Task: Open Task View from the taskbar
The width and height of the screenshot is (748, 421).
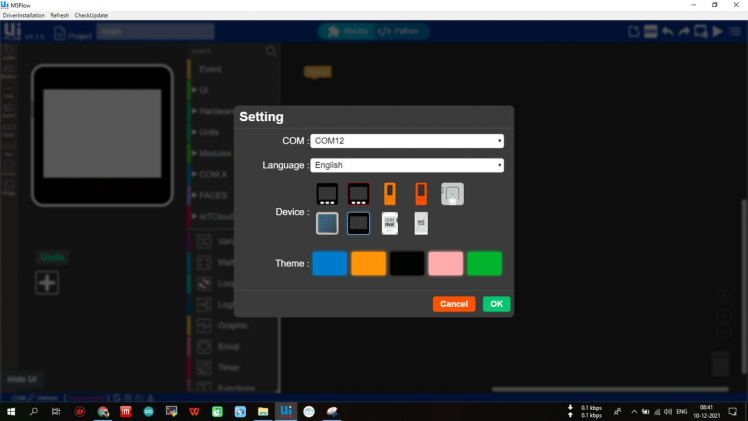Action: (56, 411)
